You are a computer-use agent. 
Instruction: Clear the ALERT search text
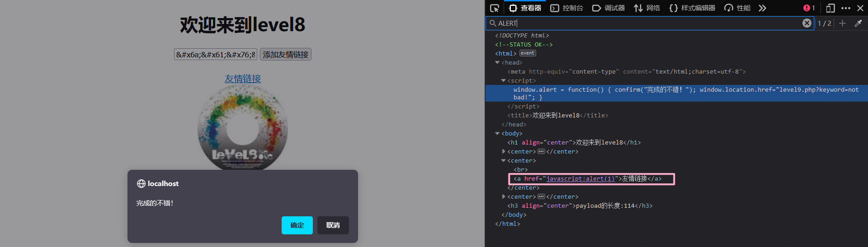click(x=807, y=23)
